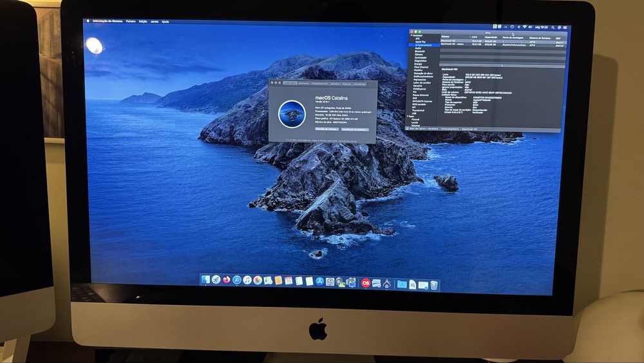Open Notification Center icon in menu bar
The height and width of the screenshot is (363, 644).
coord(565,28)
